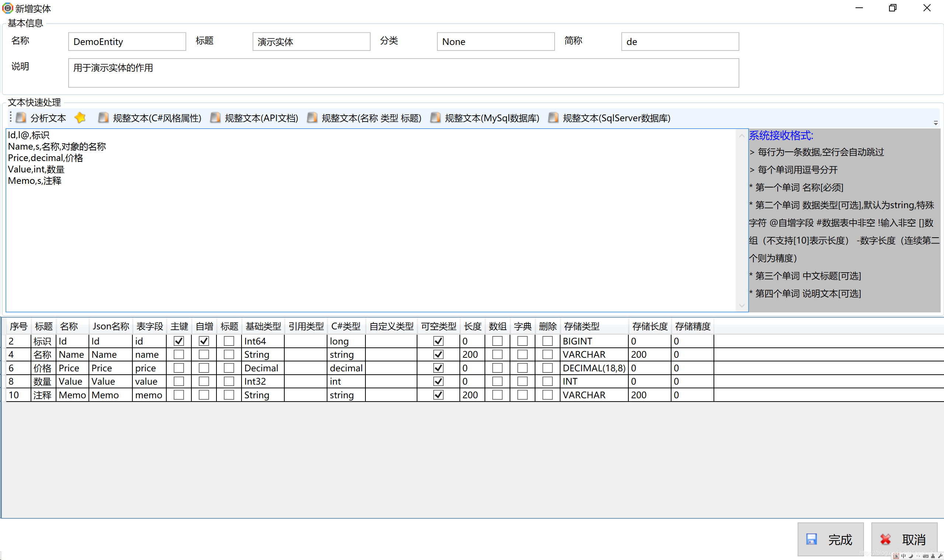Click the 长度 cell 200 in Name row
Viewport: 944px width, 560px height.
point(472,355)
